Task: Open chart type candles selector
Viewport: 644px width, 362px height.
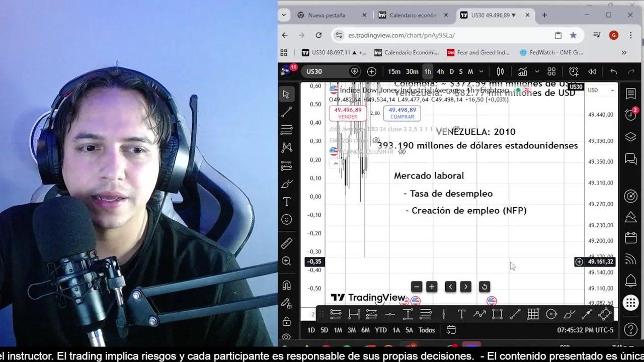Action: (x=500, y=71)
